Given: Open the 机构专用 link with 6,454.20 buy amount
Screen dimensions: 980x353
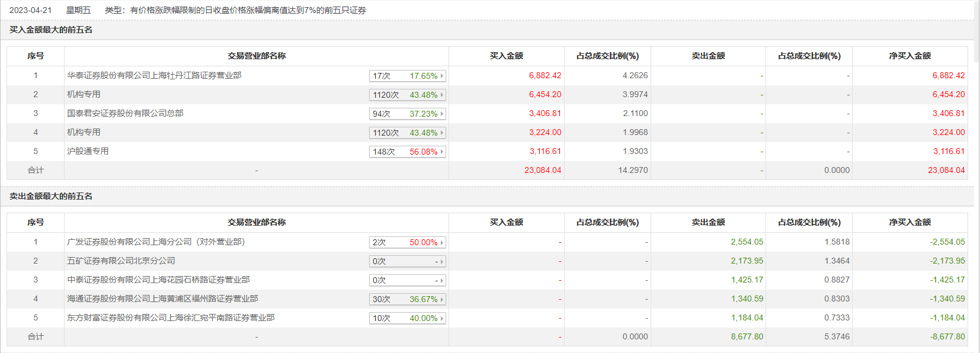Looking at the screenshot, I should pyautogui.click(x=84, y=94).
